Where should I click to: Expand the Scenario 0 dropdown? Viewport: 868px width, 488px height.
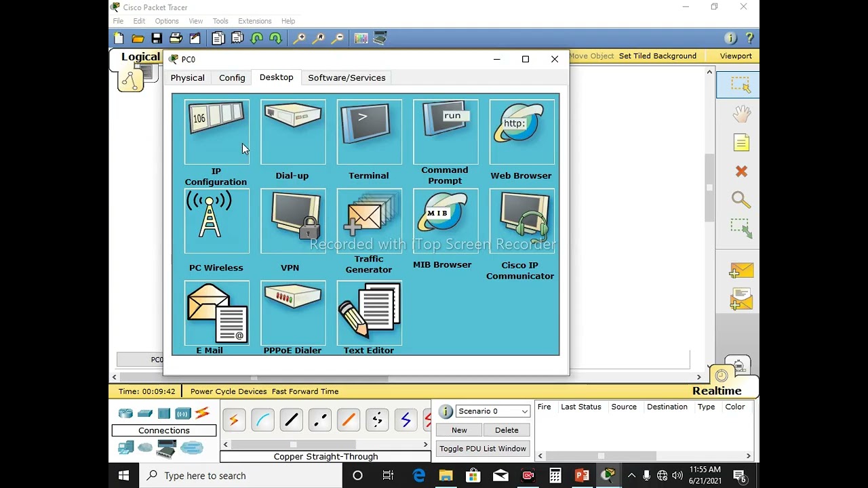493,411
